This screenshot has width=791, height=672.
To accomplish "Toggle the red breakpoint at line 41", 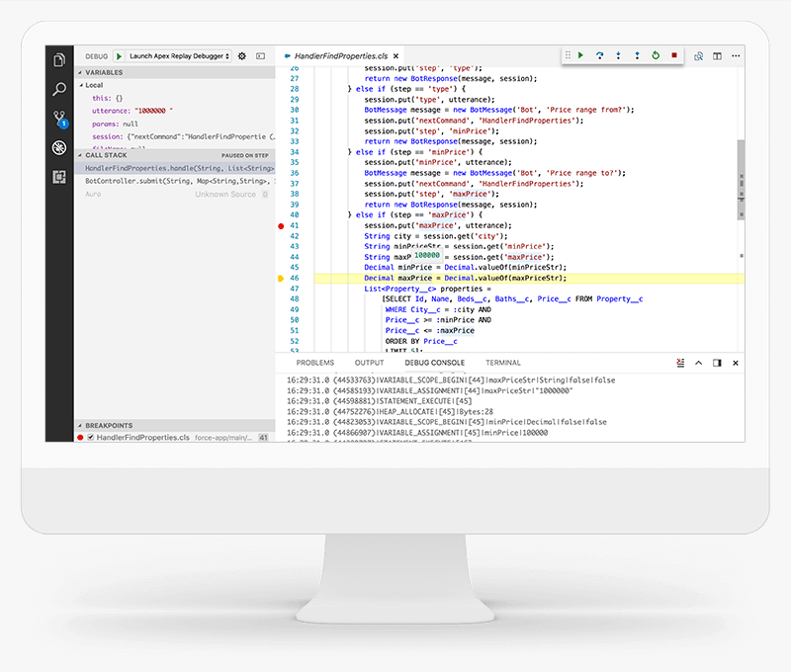I will 281,226.
